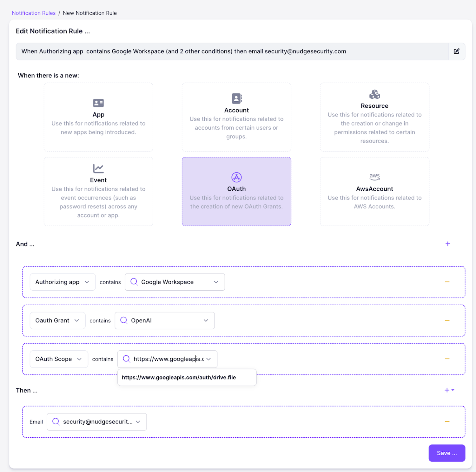Select the App notification type card
Viewport: 476px width, 472px height.
pos(98,117)
